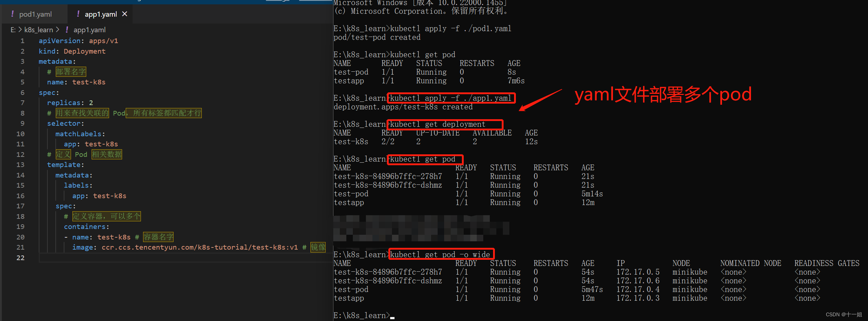This screenshot has width=868, height=321.
Task: Click the 'containers:' key
Action: tap(87, 226)
